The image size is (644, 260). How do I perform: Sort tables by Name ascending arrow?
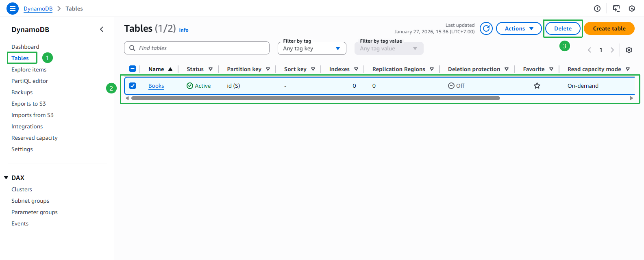click(x=170, y=69)
